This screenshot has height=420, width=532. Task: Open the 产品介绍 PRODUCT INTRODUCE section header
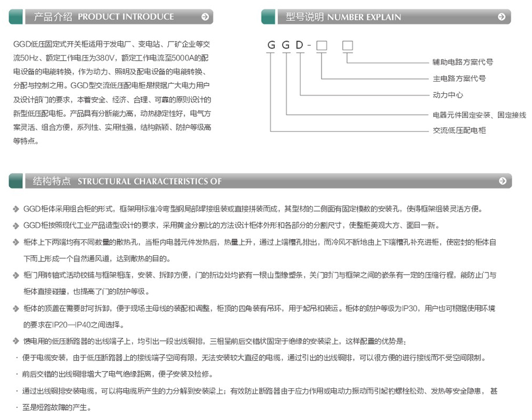[x=119, y=17]
